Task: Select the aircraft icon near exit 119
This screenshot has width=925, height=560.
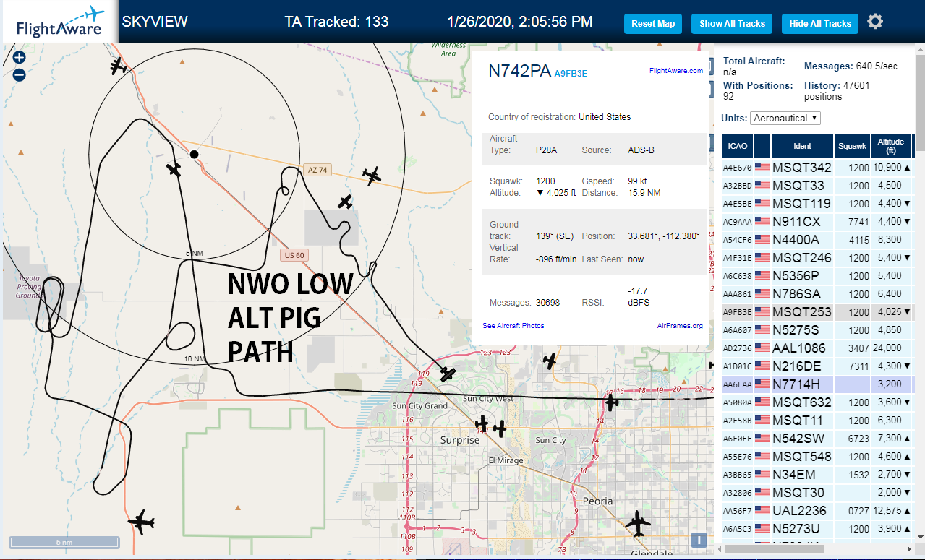Action: pyautogui.click(x=448, y=374)
